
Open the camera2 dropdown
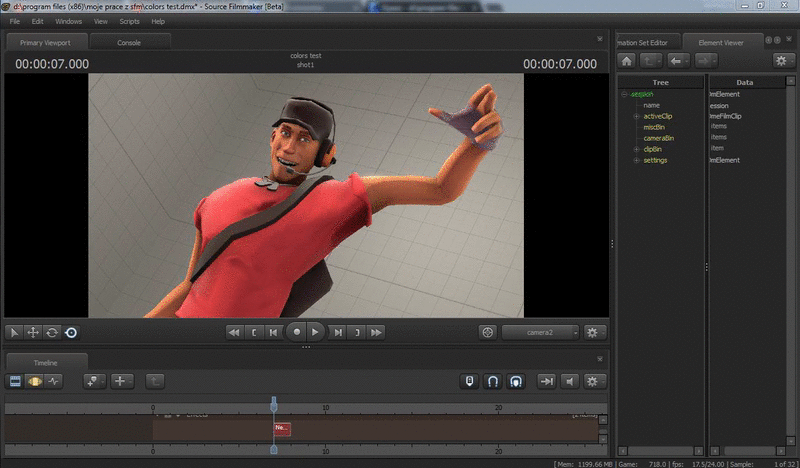(540, 332)
